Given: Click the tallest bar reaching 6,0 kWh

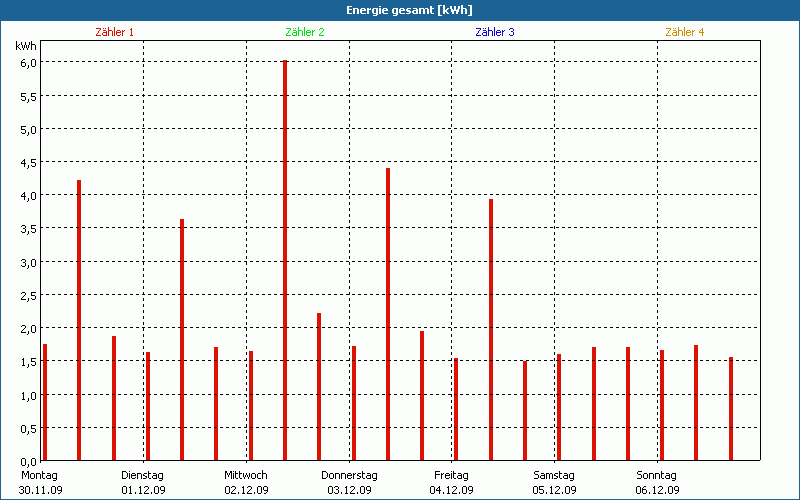Looking at the screenshot, I should point(285,260).
